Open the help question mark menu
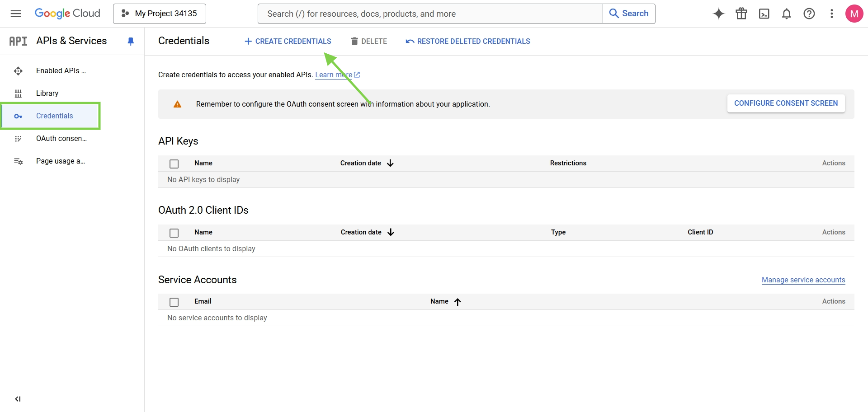Viewport: 868px width, 412px height. [x=809, y=14]
